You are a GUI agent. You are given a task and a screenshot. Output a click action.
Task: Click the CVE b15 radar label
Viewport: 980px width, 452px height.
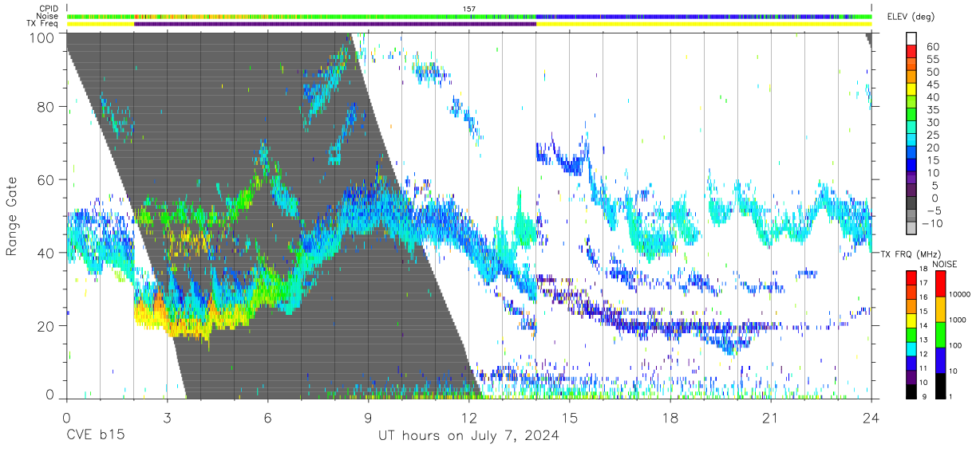(95, 436)
